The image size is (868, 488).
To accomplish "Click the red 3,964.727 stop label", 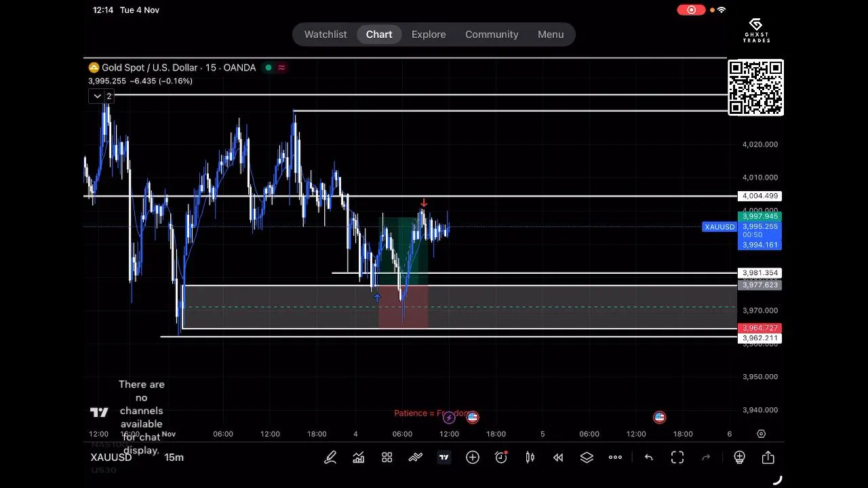I will coord(759,328).
